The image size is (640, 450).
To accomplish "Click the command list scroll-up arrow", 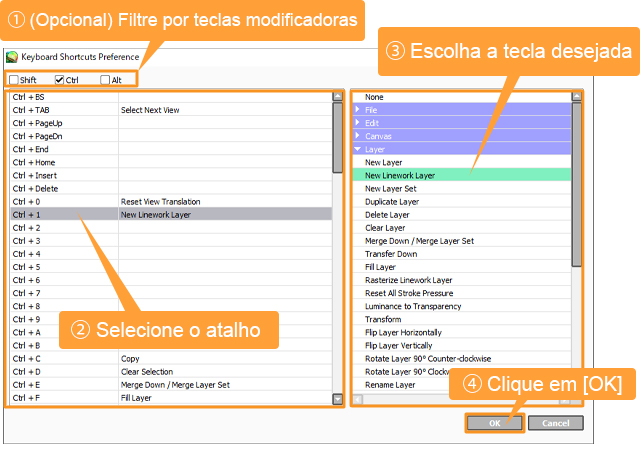I will tap(576, 97).
